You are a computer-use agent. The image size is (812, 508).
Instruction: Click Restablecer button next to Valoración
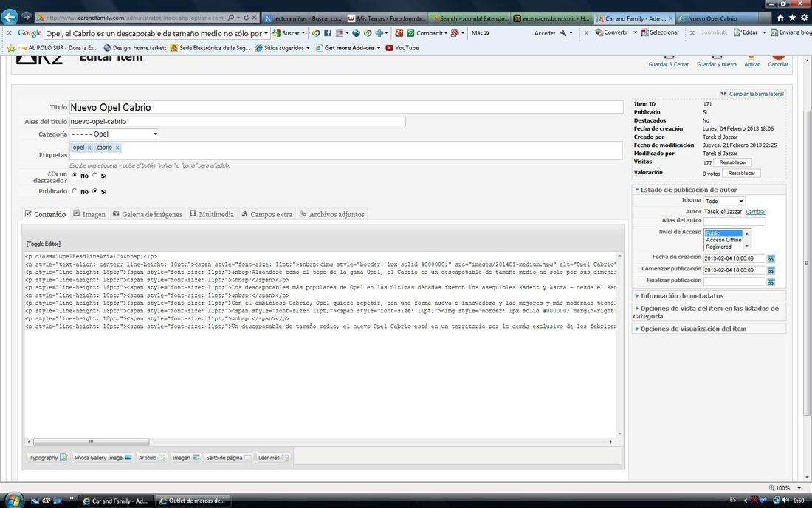point(741,173)
